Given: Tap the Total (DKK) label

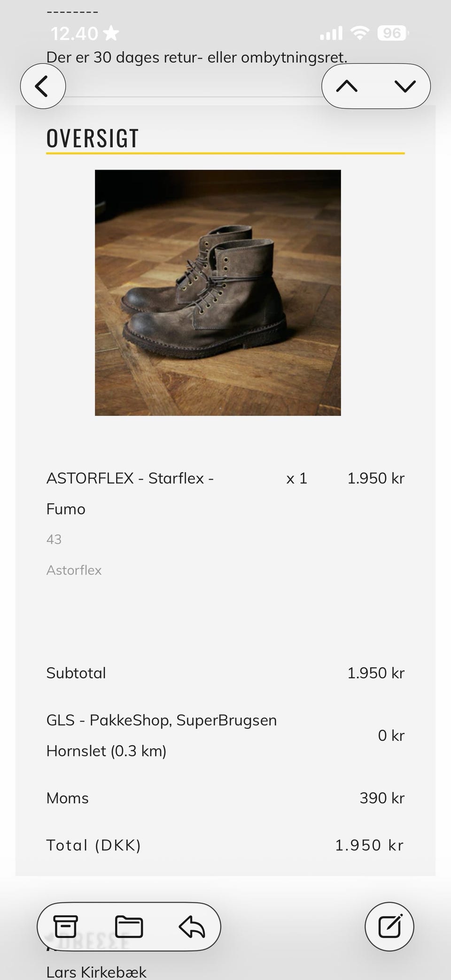Looking at the screenshot, I should tap(93, 845).
